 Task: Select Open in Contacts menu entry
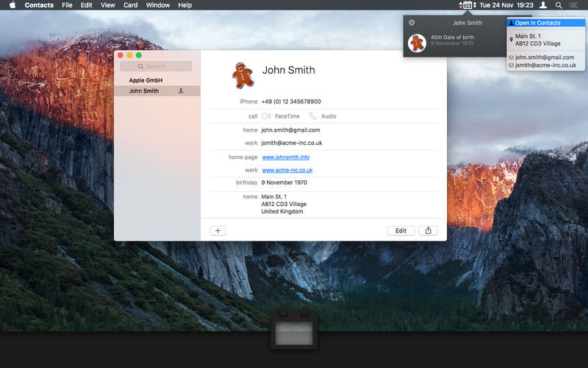[545, 23]
